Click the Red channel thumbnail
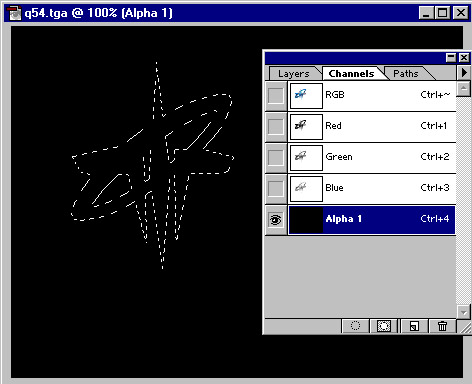Screen dimensions: 472x384 306,127
